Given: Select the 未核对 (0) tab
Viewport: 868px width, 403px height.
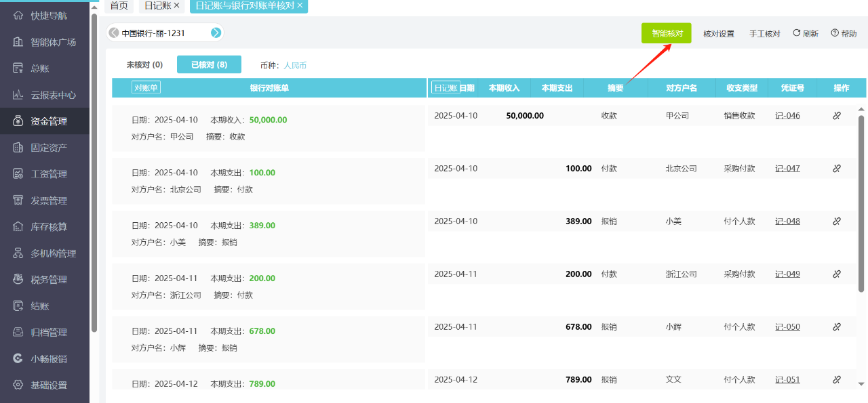Looking at the screenshot, I should pos(143,63).
